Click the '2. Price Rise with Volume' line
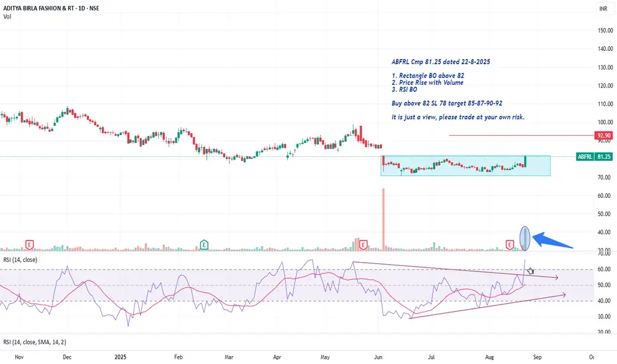This screenshot has width=617, height=364. tap(428, 83)
